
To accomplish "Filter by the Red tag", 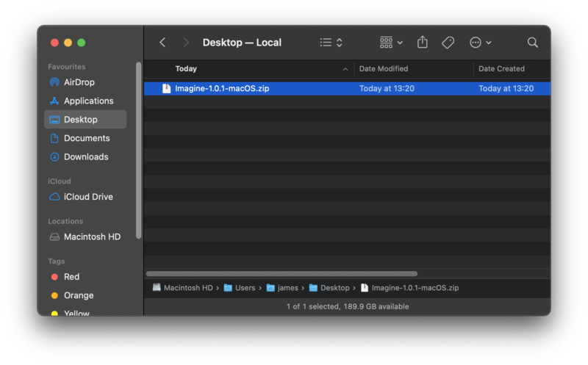I will click(85, 277).
